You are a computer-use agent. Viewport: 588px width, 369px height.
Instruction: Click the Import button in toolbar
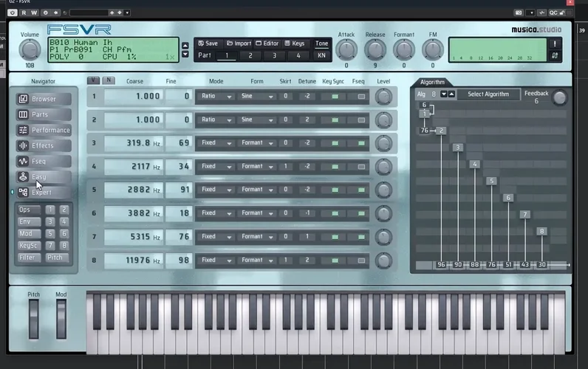pyautogui.click(x=239, y=44)
